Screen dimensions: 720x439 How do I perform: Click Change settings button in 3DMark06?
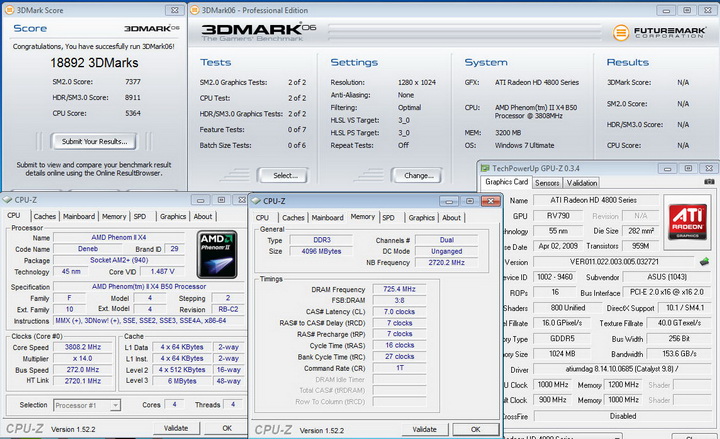click(416, 175)
